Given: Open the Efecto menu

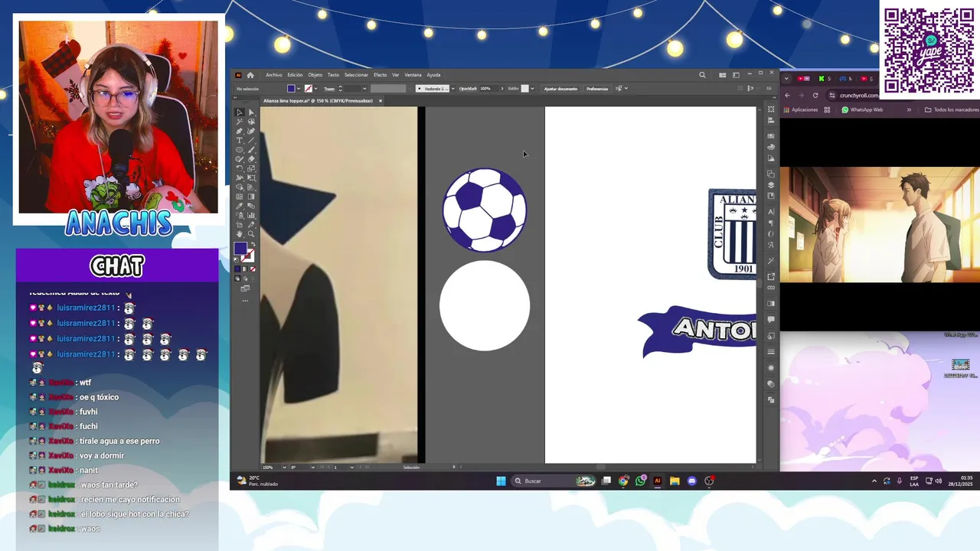Looking at the screenshot, I should click(380, 75).
